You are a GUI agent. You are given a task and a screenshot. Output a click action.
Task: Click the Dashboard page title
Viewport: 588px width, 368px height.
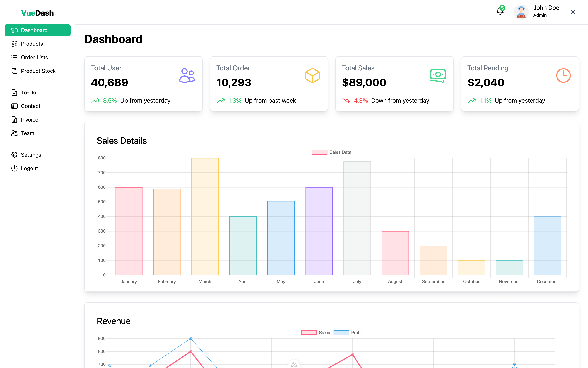pyautogui.click(x=113, y=39)
